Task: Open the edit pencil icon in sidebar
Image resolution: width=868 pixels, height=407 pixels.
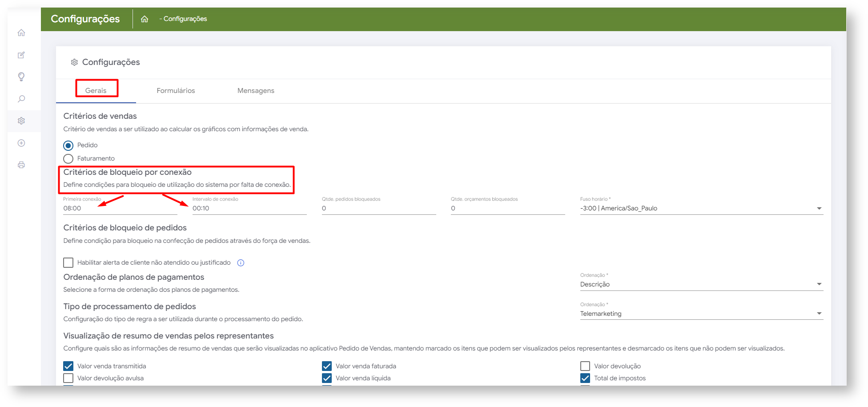Action: (21, 55)
